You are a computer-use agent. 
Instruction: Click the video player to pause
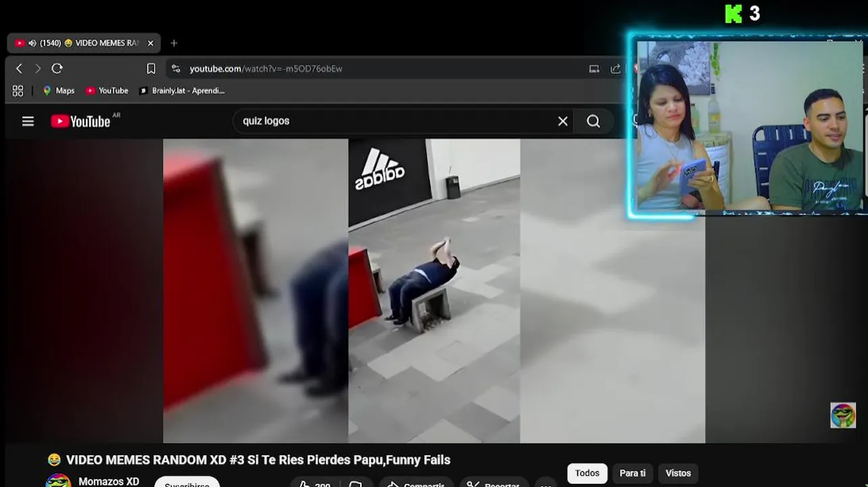tap(434, 291)
